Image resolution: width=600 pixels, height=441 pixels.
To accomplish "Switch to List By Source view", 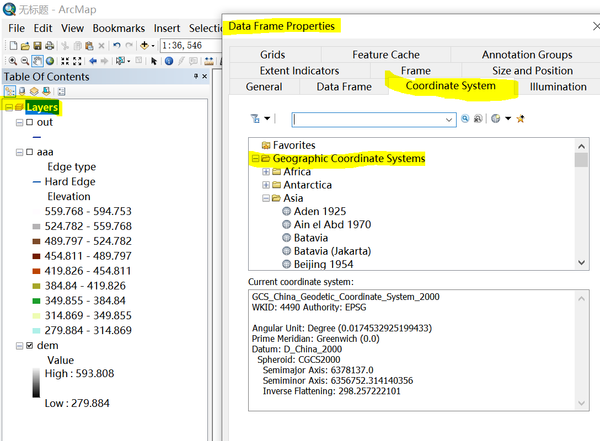I will (x=22, y=91).
